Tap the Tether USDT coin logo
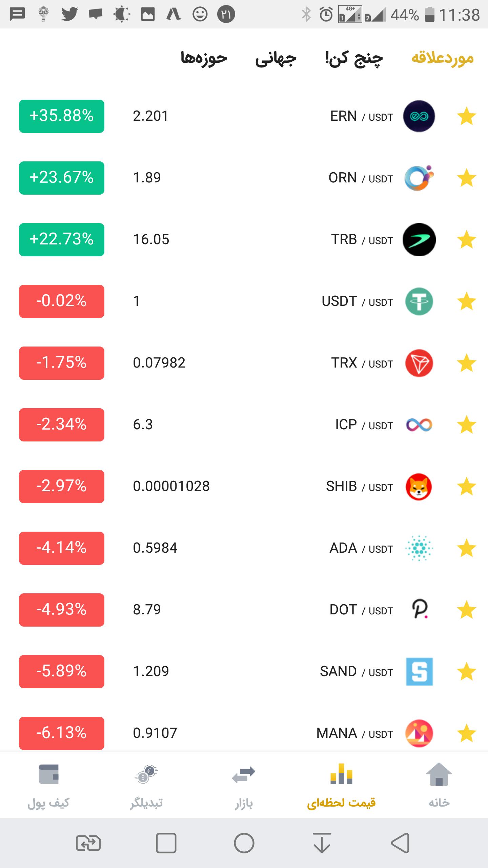 (x=419, y=301)
